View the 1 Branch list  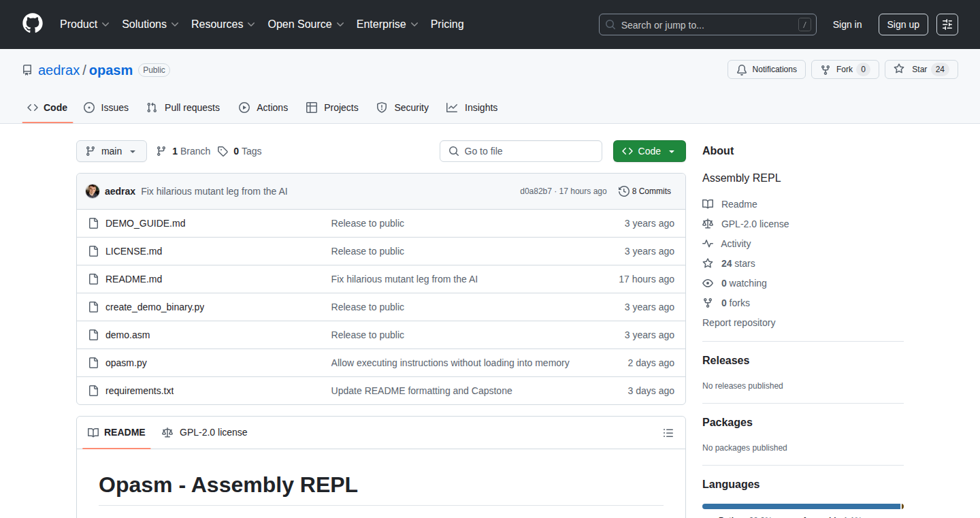coord(183,151)
